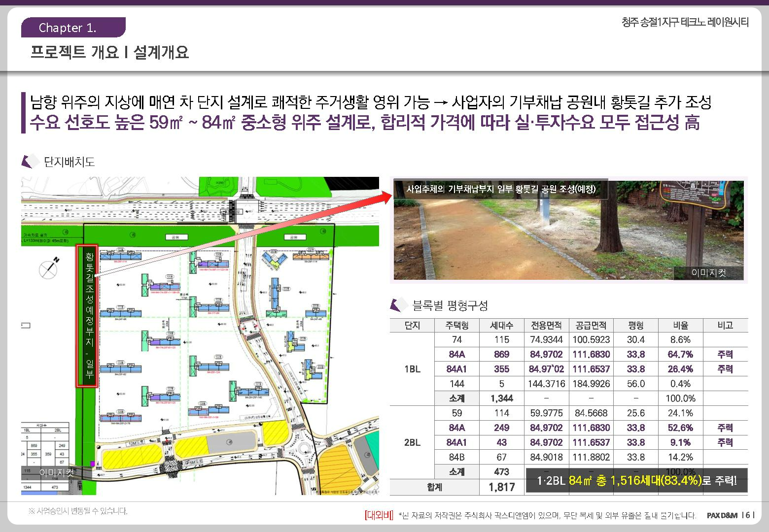
Task: Select the 56.0 평형 cell
Action: (x=636, y=384)
